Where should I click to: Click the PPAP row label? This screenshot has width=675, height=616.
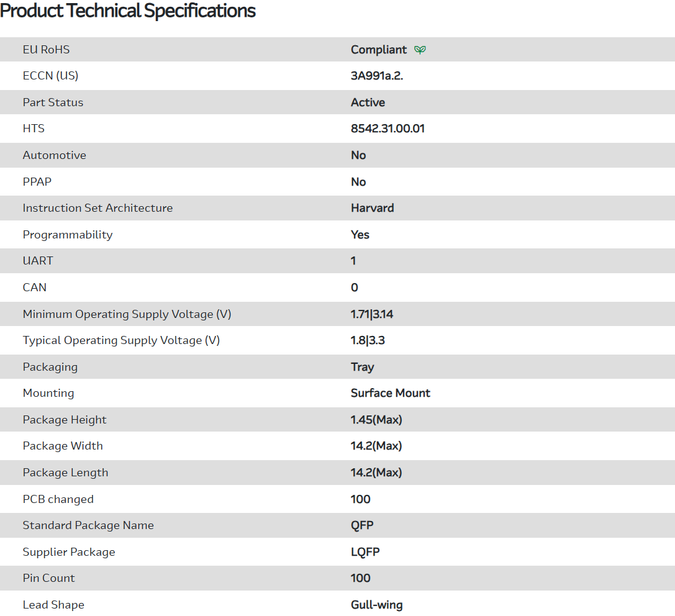pos(37,182)
